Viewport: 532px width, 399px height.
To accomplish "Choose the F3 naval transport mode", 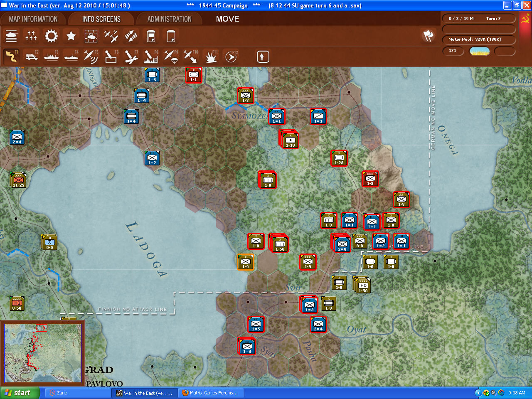I will click(52, 57).
